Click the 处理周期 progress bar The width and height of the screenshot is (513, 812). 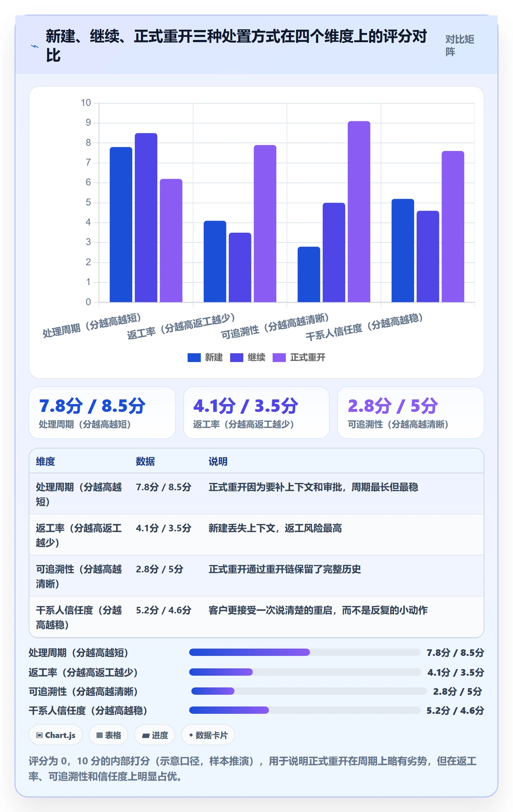point(305,652)
